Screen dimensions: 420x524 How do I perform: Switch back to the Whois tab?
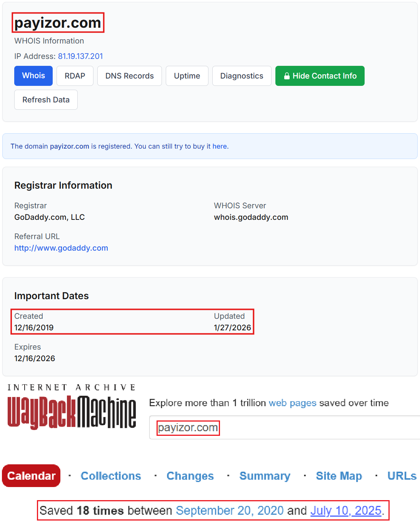tap(33, 76)
